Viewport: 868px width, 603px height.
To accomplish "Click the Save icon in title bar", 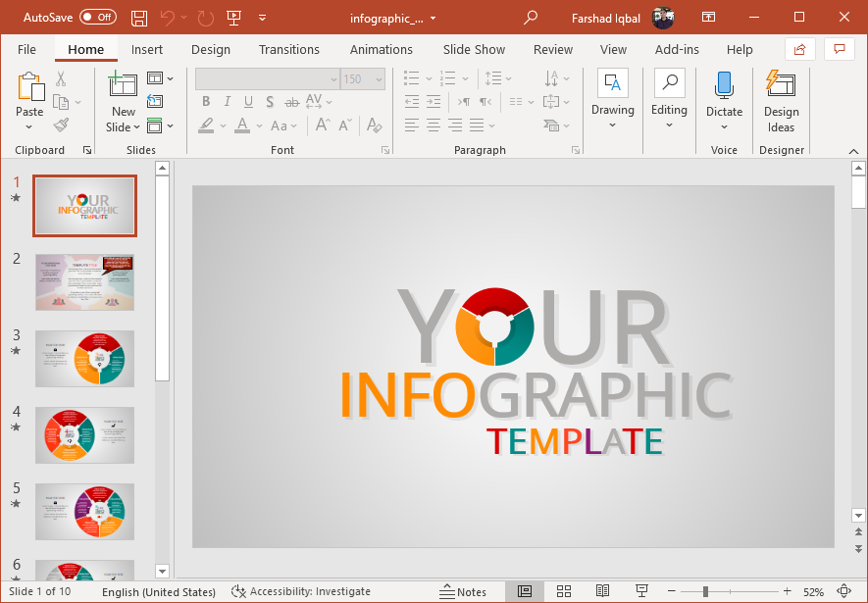I will [x=139, y=18].
